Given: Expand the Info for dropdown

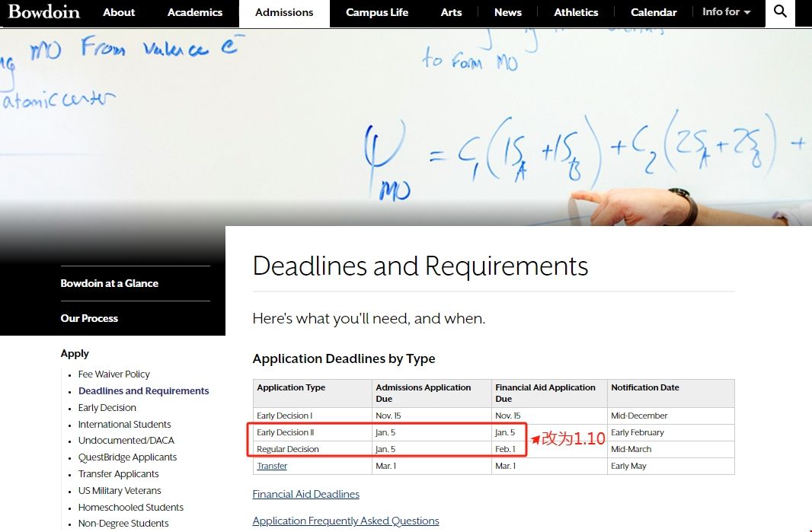Looking at the screenshot, I should [x=726, y=12].
